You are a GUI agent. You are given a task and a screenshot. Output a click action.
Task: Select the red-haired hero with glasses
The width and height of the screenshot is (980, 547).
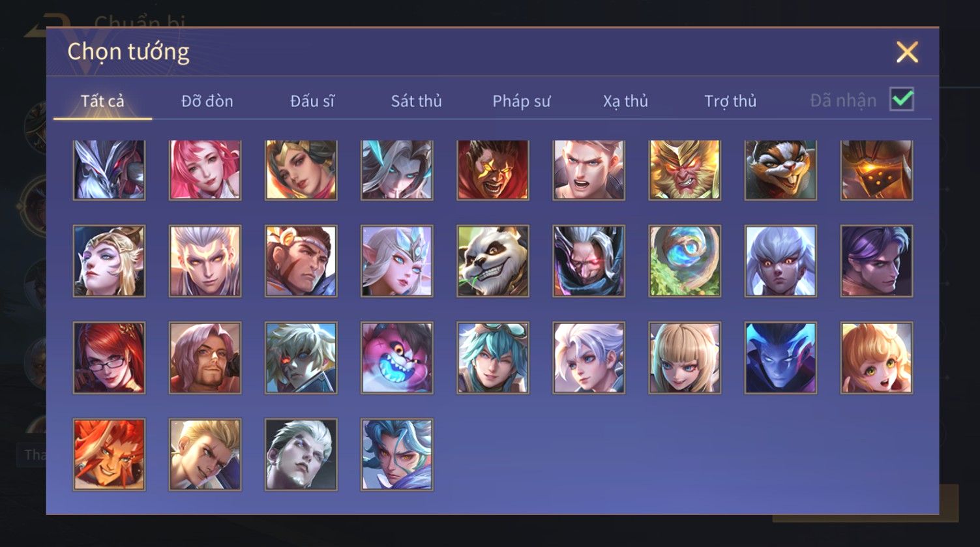point(110,358)
